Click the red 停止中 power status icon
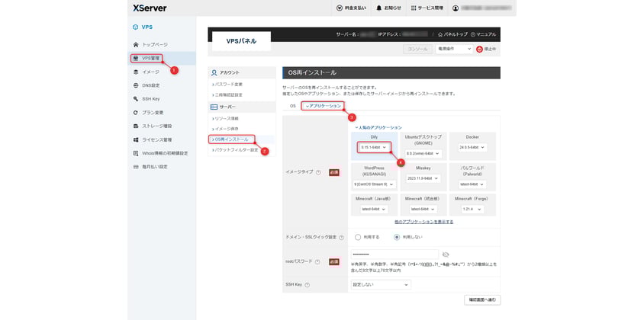This screenshot has height=320, width=644. point(479,50)
